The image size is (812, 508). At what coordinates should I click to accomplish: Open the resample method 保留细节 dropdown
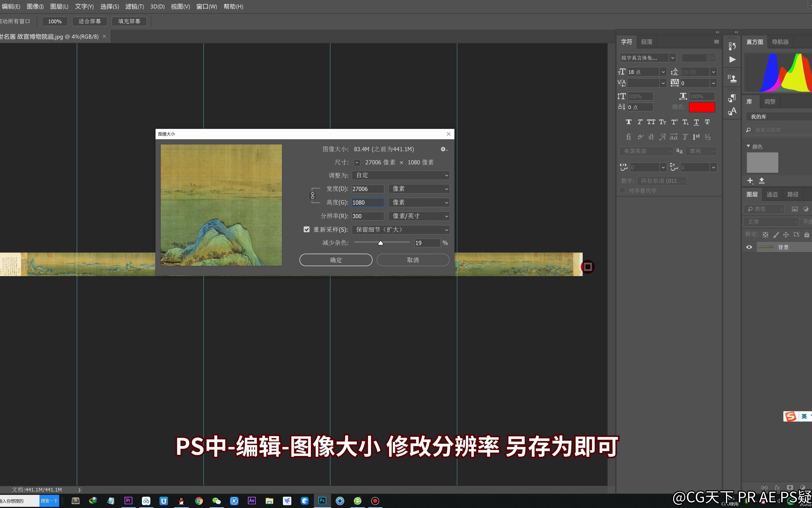[x=401, y=230]
